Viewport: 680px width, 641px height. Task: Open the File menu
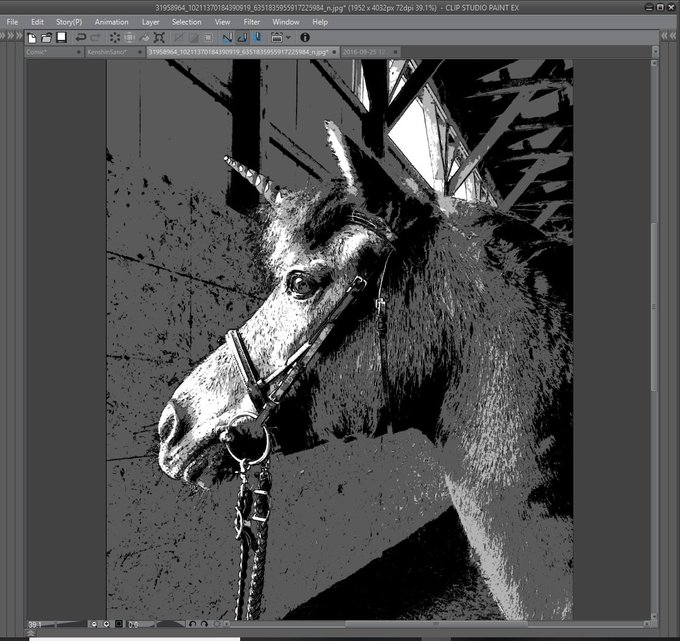pos(12,22)
